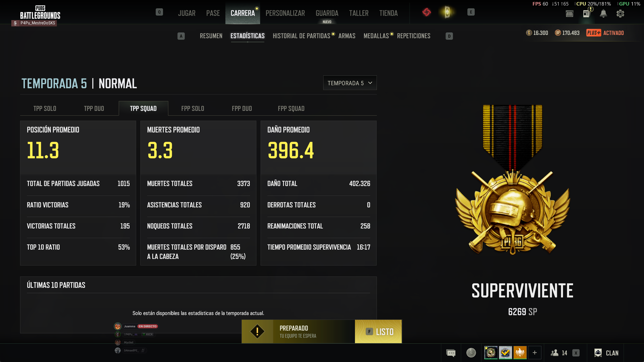Open notifications bell

[x=603, y=14]
